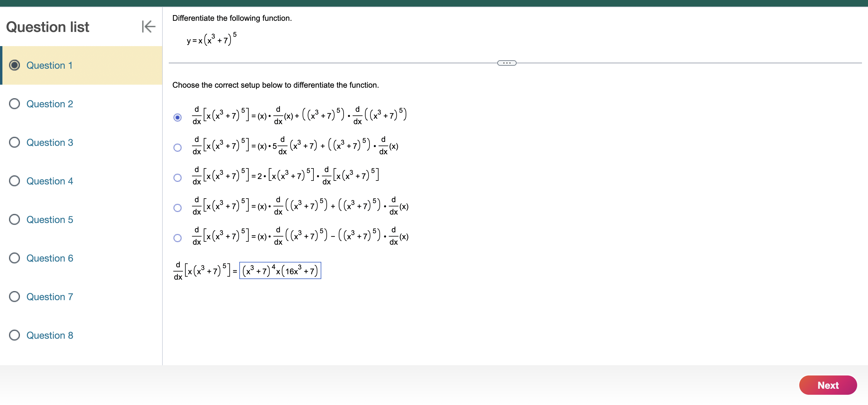Screen dimensions: 868x405
Task: Select the second setup option with coefficient 5
Action: coord(178,147)
